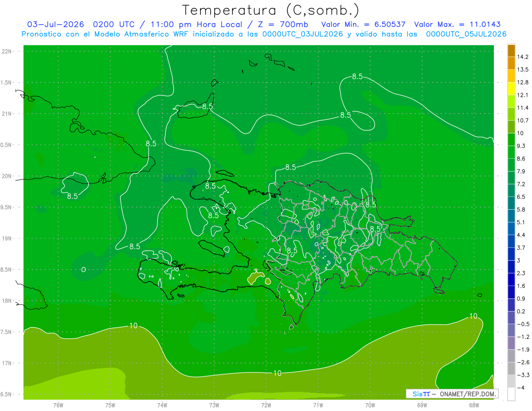
Task: Click the legend value "13.5"
Action: coord(523,70)
